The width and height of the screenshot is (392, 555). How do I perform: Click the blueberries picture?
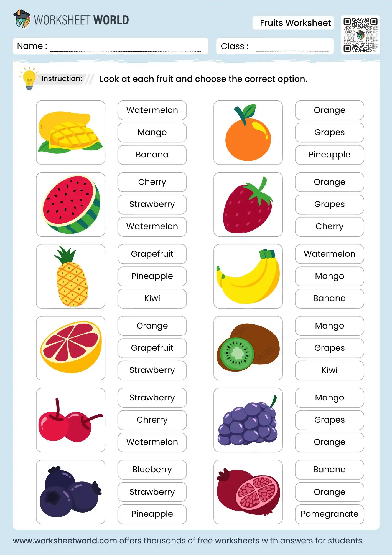70,492
